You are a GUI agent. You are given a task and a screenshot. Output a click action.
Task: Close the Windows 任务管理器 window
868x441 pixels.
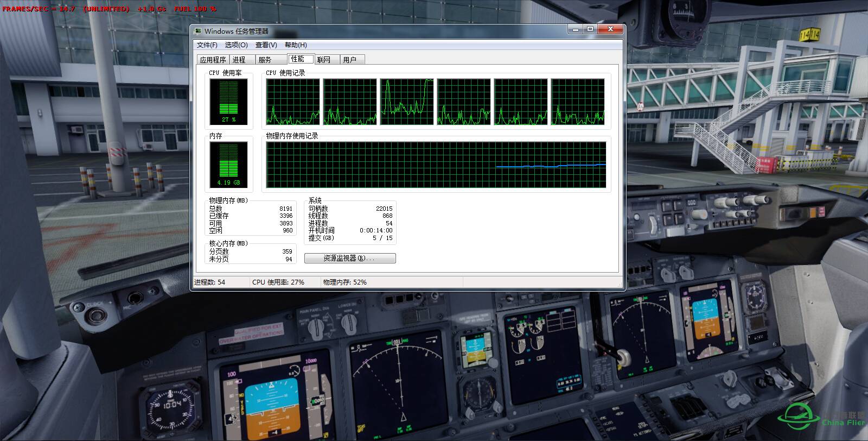point(610,29)
